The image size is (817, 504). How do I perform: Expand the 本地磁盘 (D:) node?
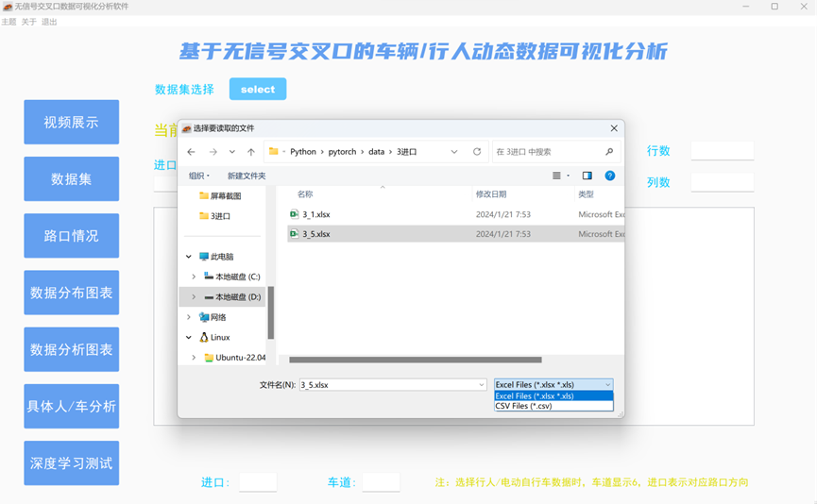[194, 296]
